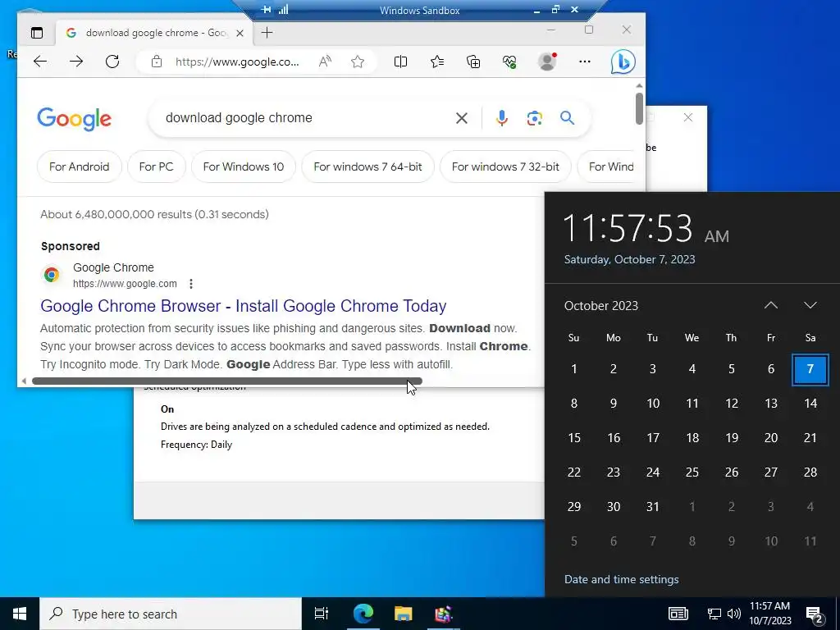This screenshot has width=840, height=630.
Task: Open October 2023 month picker
Action: (601, 306)
